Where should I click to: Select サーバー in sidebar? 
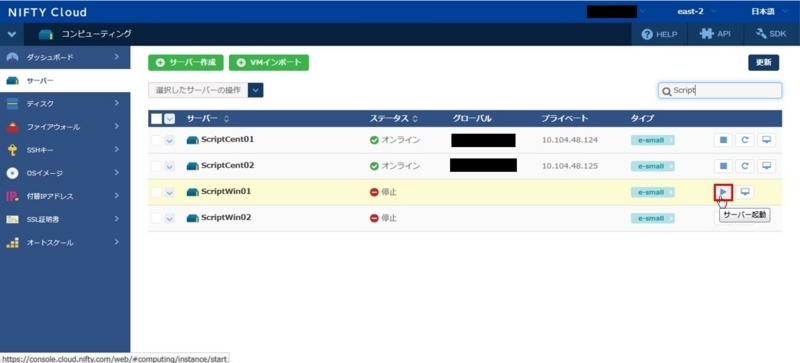(65, 81)
